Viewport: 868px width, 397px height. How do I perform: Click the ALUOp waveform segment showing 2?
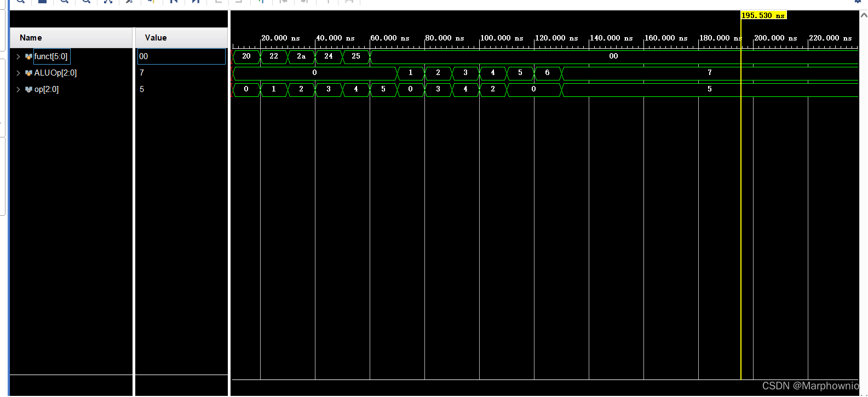pyautogui.click(x=438, y=73)
